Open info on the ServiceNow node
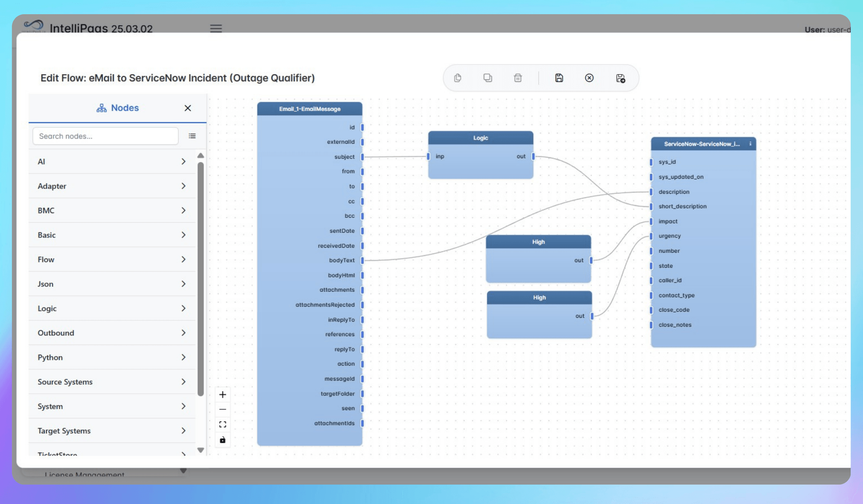 (750, 144)
